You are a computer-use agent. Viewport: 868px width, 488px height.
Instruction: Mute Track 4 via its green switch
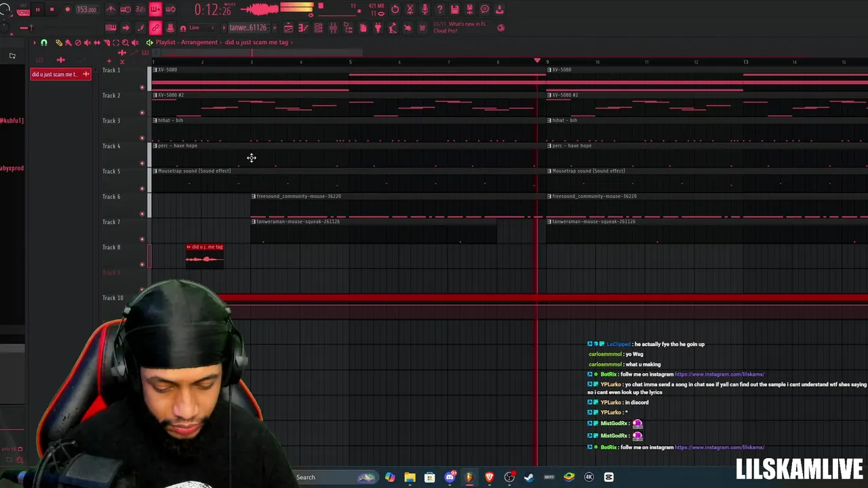142,163
